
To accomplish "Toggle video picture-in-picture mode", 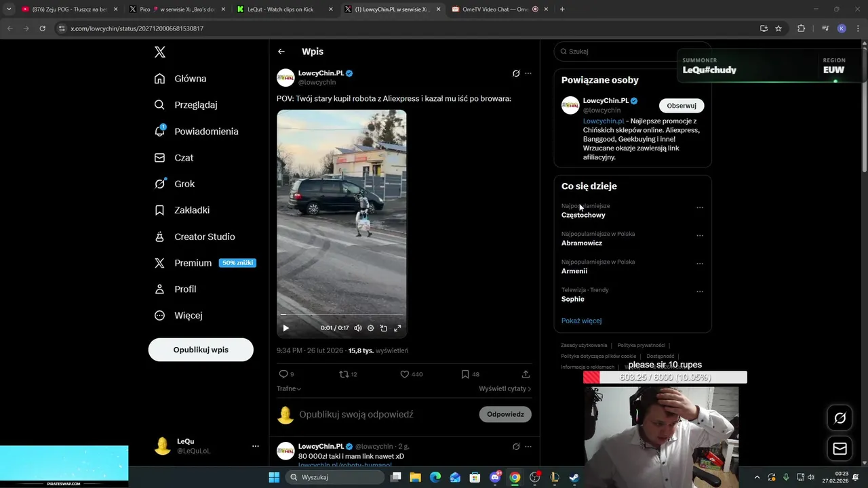I will [384, 328].
